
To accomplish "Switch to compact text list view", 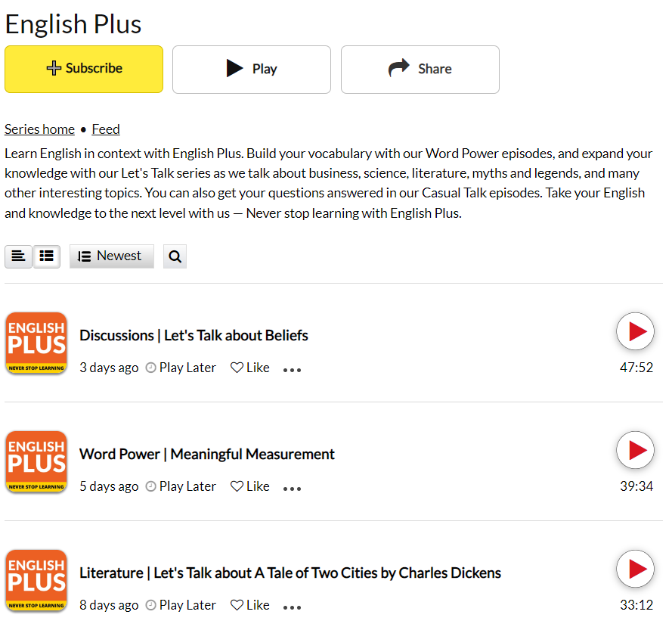I will coord(18,256).
